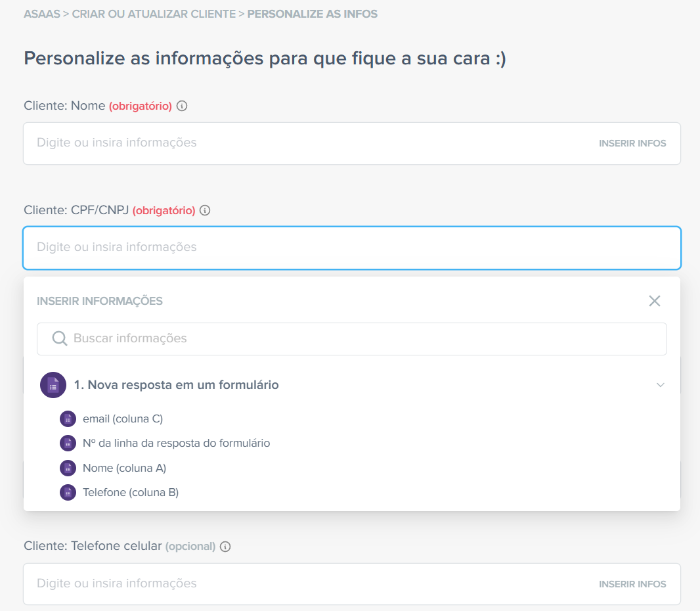
Task: Click the Google Sheets icon beside step 1
Action: tap(53, 385)
